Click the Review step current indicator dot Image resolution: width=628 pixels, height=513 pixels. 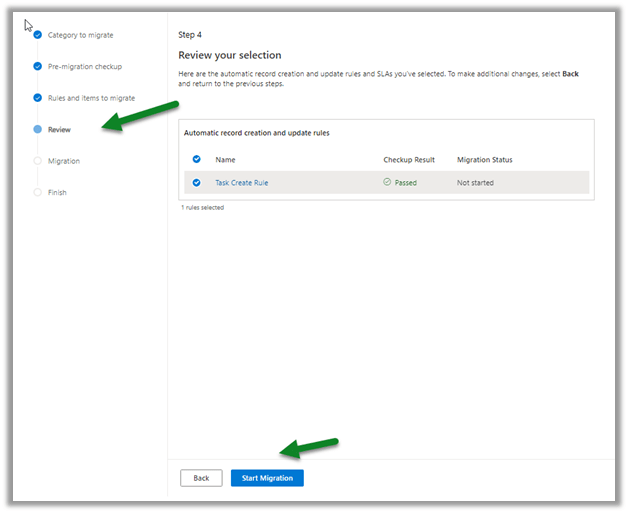(x=38, y=129)
